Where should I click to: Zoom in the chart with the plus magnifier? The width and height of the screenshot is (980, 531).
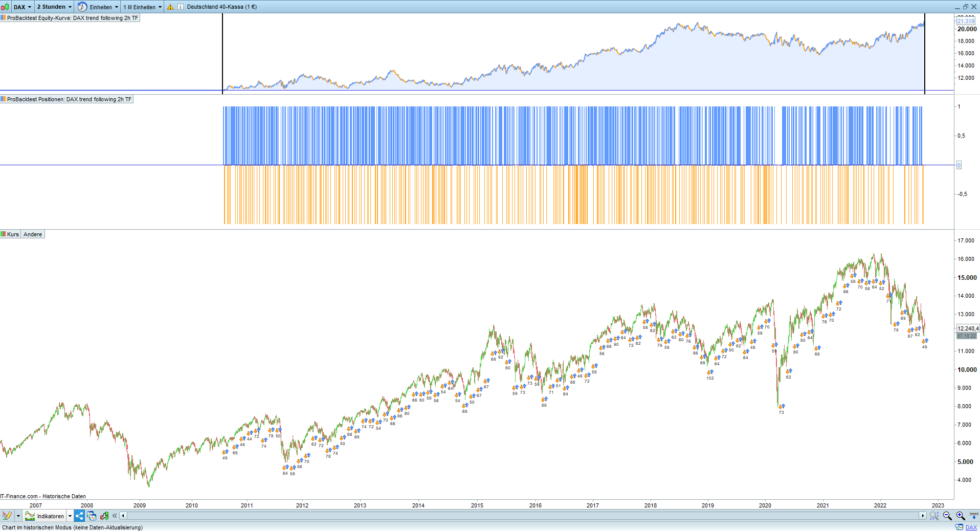coord(961,516)
